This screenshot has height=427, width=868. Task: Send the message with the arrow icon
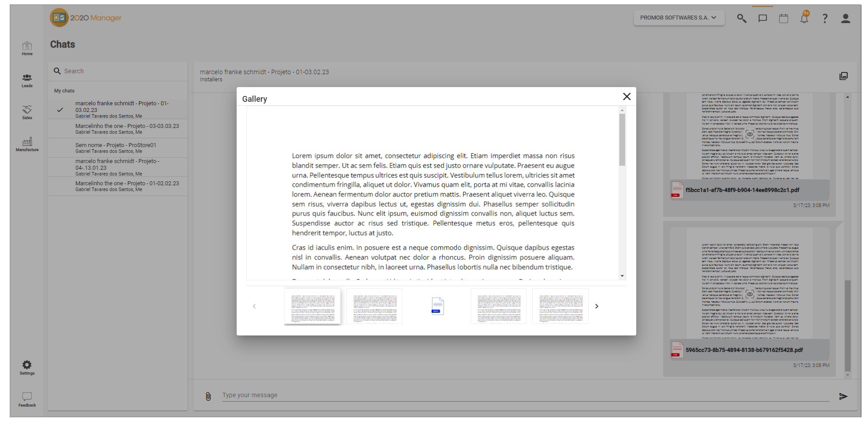click(x=843, y=396)
